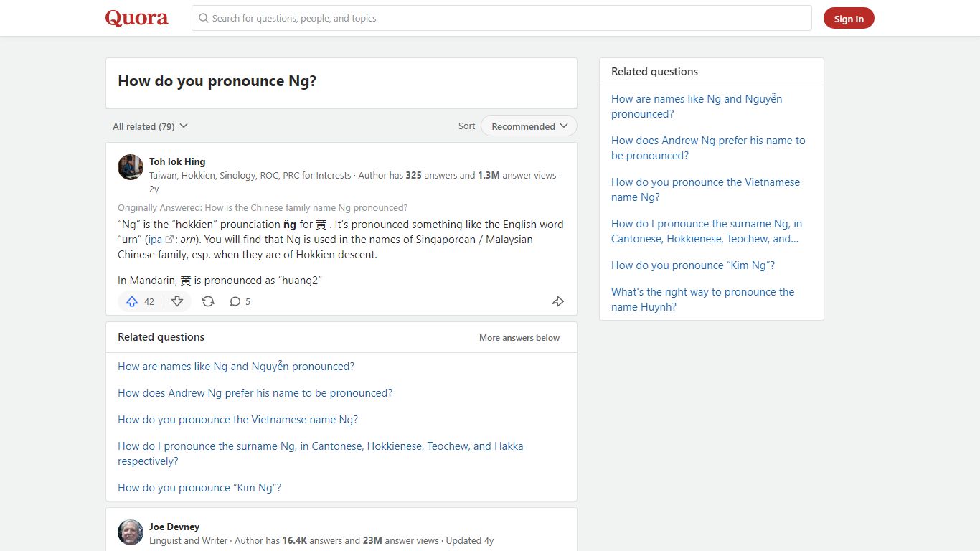
Task: Reshare Toh Iok Hing's answer
Action: [208, 301]
